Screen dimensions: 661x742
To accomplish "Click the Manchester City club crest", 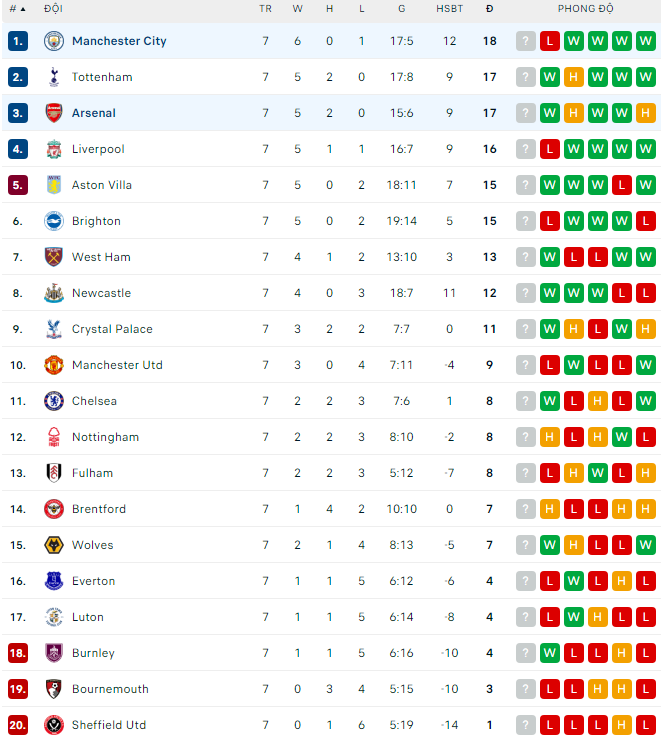I will [53, 41].
